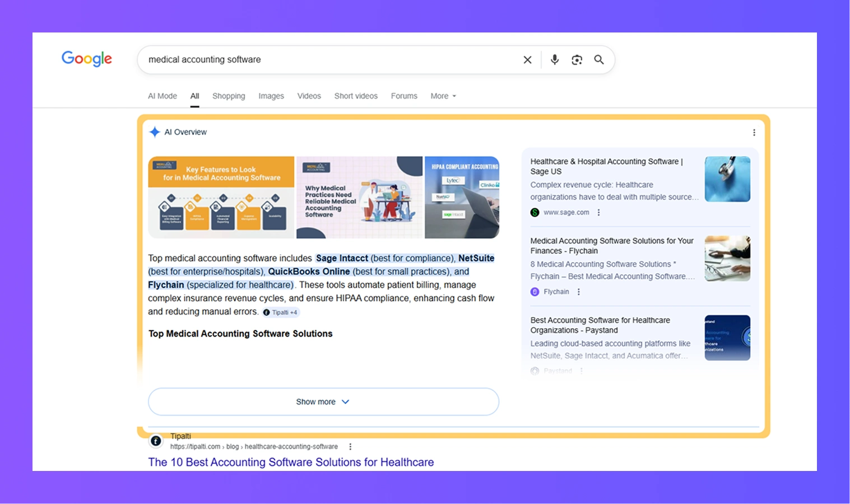Open three-dot menu beside Flychain source

(579, 292)
